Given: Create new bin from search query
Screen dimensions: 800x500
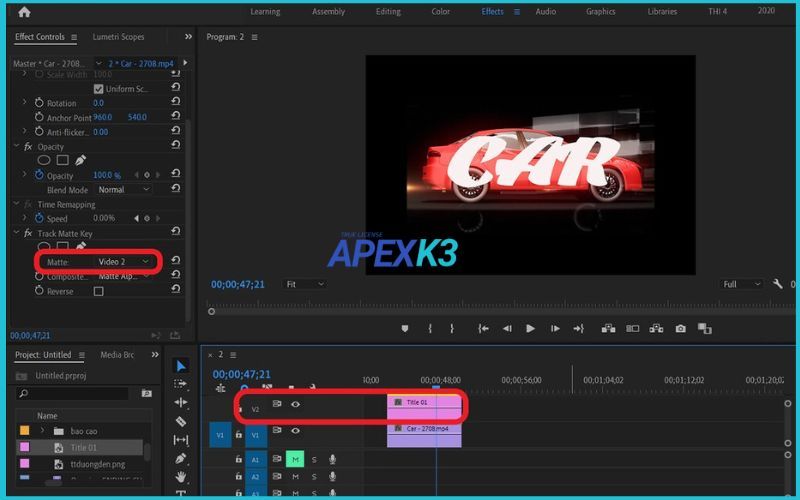Looking at the screenshot, I should pos(146,393).
